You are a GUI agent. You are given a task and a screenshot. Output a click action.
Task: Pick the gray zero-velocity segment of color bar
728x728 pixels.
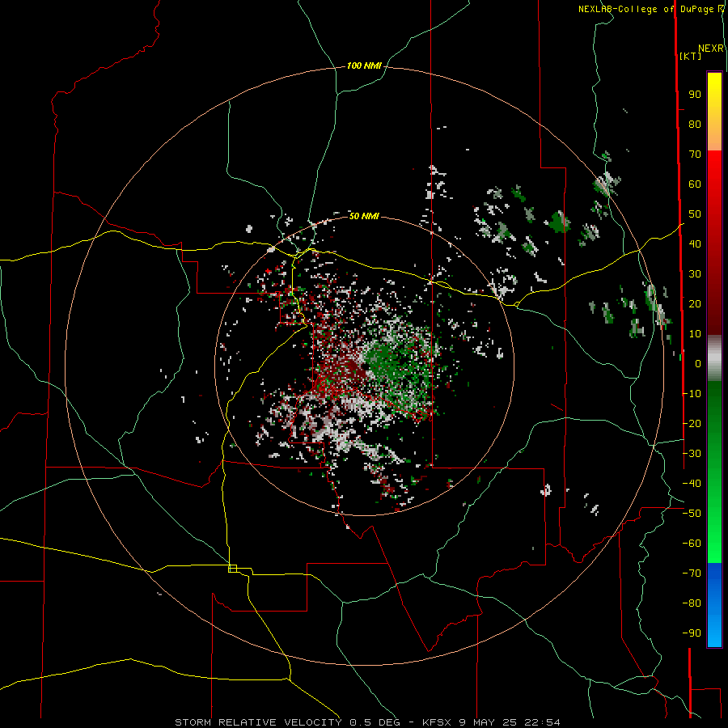click(714, 358)
